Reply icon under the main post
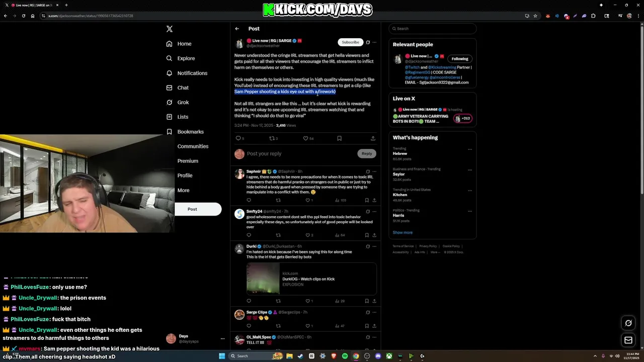Screen dimensions: 644x362 coord(238,138)
